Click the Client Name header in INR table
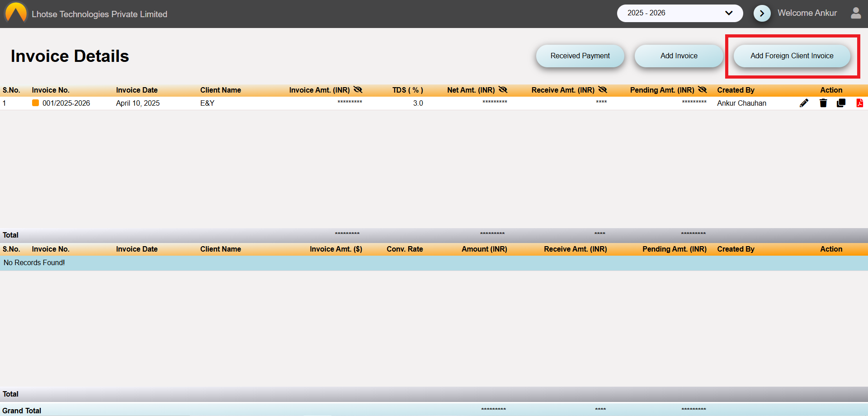868x416 pixels. (x=221, y=90)
